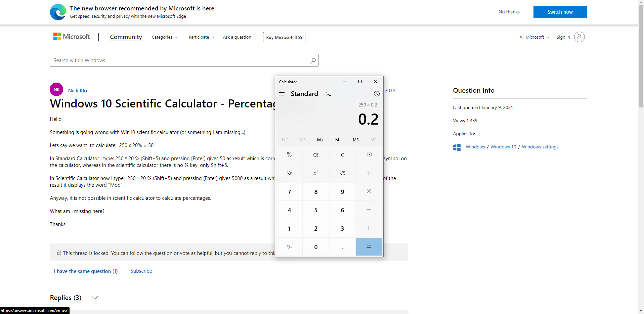Click the x squared key
This screenshot has height=314, width=644.
coord(316,173)
